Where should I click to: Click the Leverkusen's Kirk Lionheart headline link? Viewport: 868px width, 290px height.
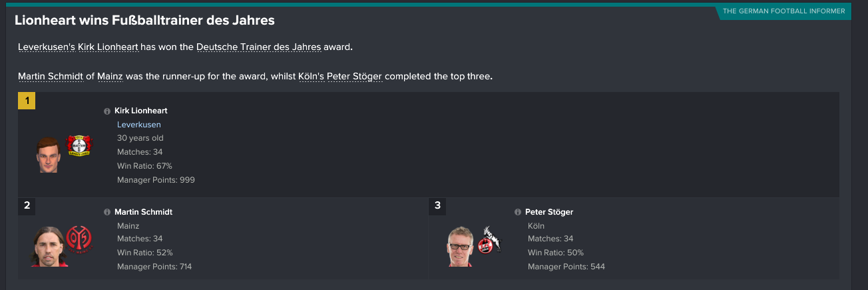click(x=78, y=47)
